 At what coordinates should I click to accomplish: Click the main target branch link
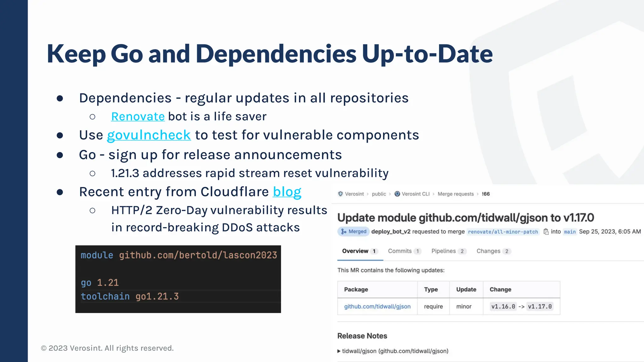coord(569,232)
